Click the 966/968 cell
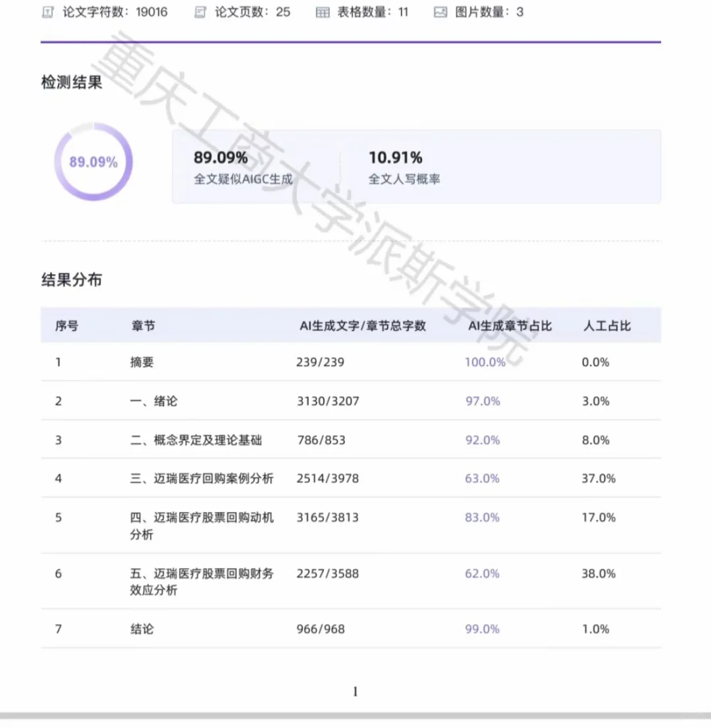 (321, 629)
